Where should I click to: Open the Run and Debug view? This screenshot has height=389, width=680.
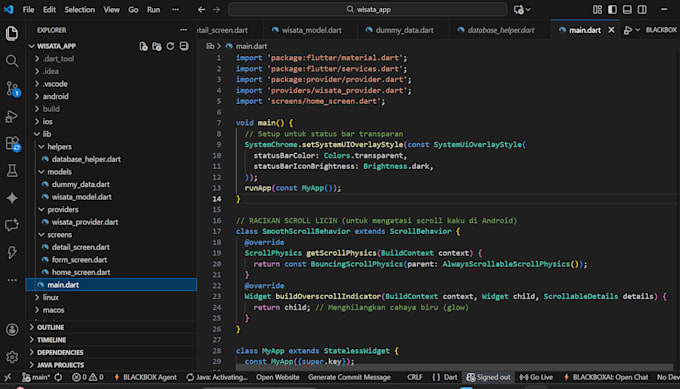(12, 116)
